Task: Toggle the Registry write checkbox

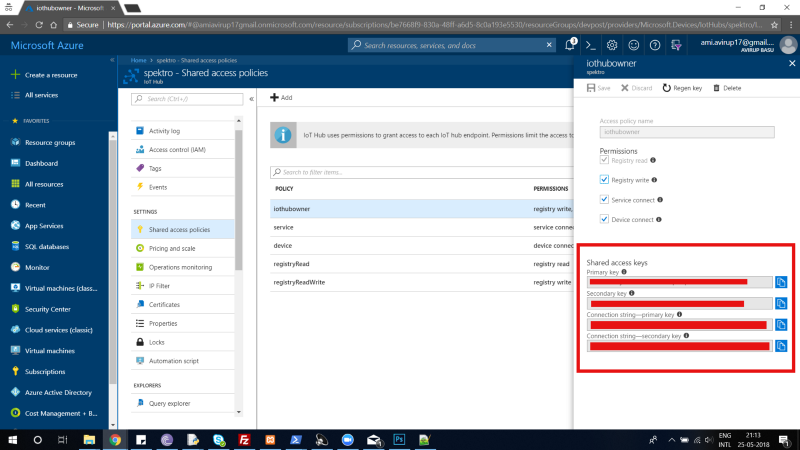Action: pos(604,180)
